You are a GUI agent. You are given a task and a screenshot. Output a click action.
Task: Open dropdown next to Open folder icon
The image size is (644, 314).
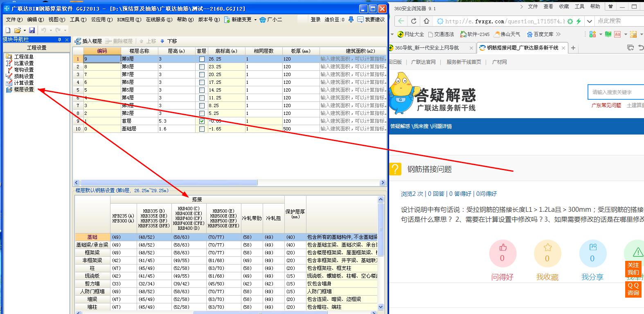pyautogui.click(x=25, y=31)
